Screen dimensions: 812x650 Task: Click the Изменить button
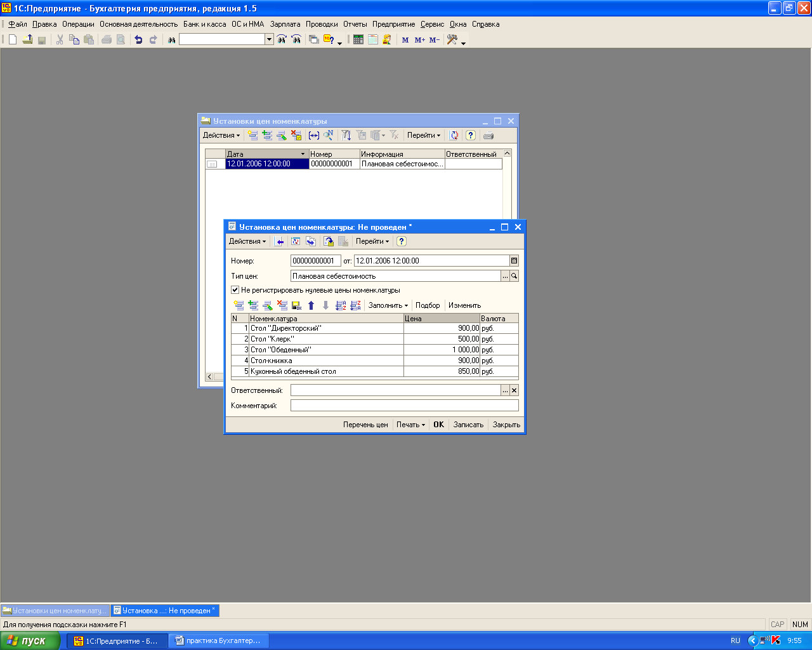(x=465, y=305)
